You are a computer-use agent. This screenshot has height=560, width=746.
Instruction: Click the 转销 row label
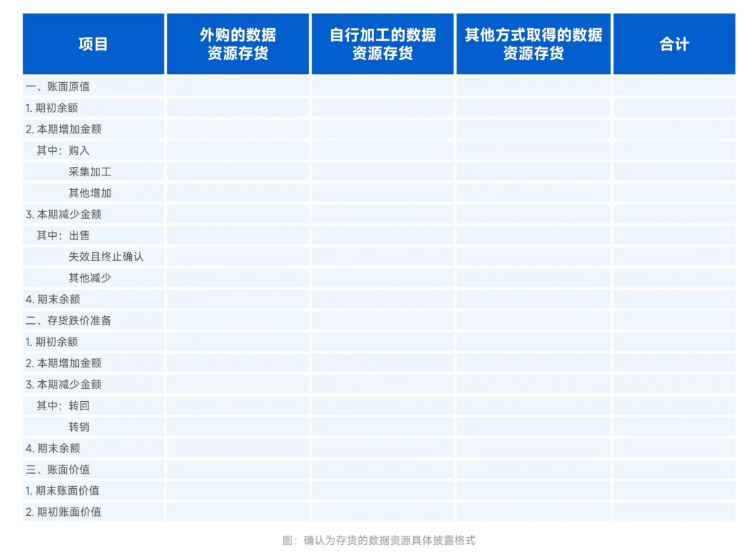coord(79,427)
